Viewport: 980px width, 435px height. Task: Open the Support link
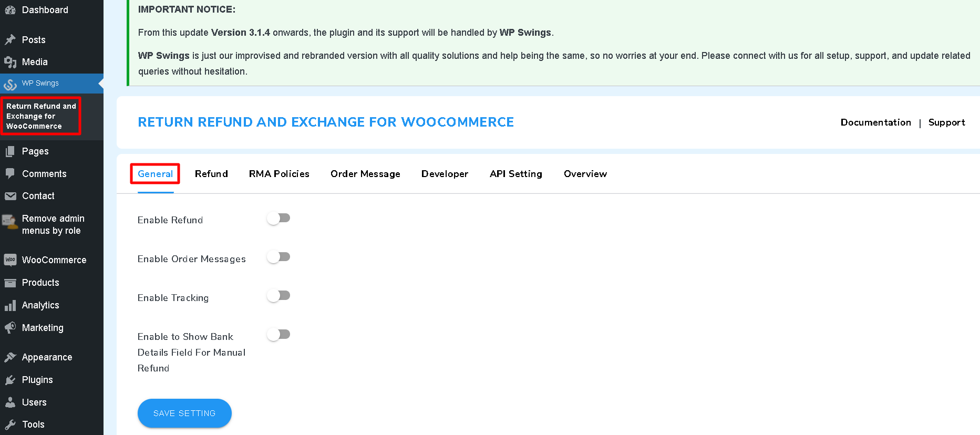(947, 122)
